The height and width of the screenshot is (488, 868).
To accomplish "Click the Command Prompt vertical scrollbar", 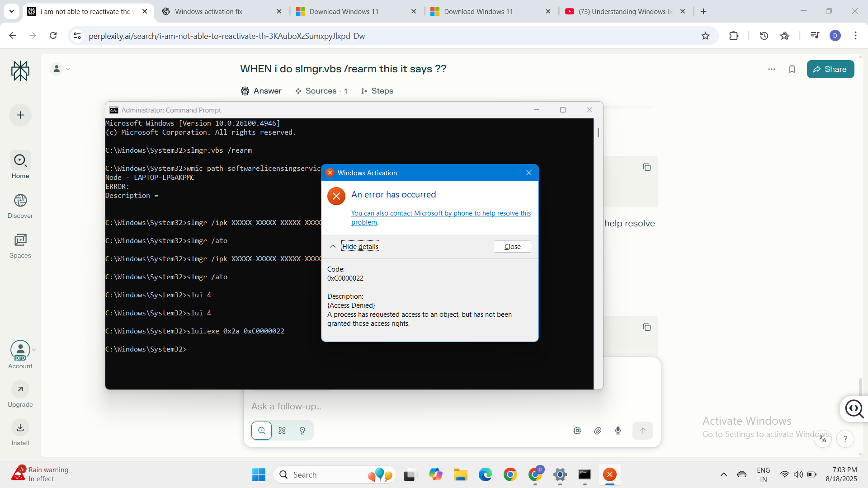I will point(598,133).
